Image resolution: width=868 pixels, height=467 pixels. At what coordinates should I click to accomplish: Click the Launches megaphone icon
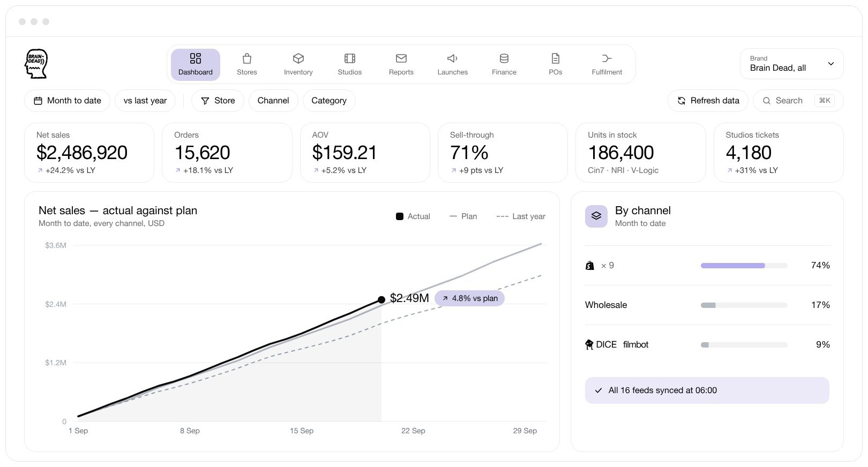tap(453, 58)
